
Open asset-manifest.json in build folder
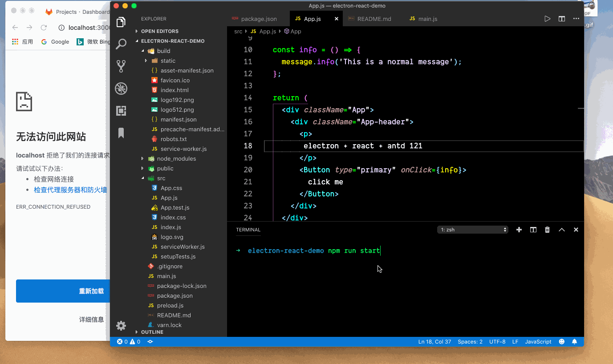coord(187,70)
